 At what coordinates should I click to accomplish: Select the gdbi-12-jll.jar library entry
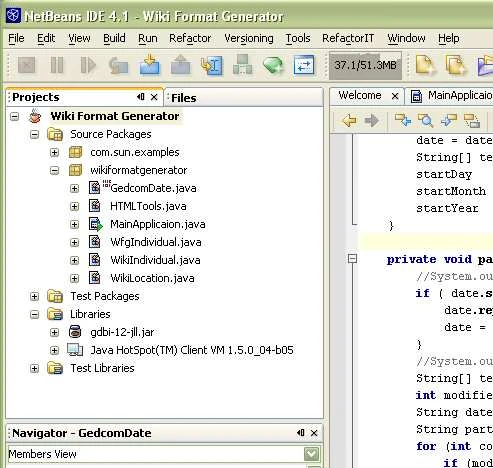[122, 332]
